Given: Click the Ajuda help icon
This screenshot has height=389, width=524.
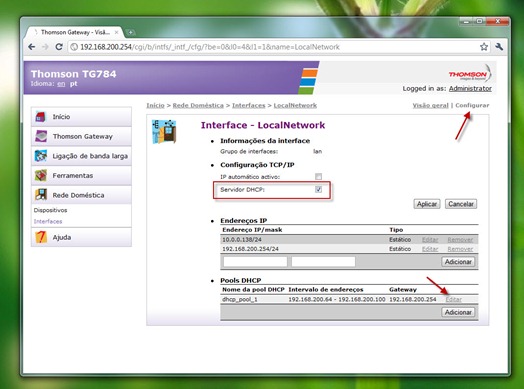Looking at the screenshot, I should (x=41, y=237).
